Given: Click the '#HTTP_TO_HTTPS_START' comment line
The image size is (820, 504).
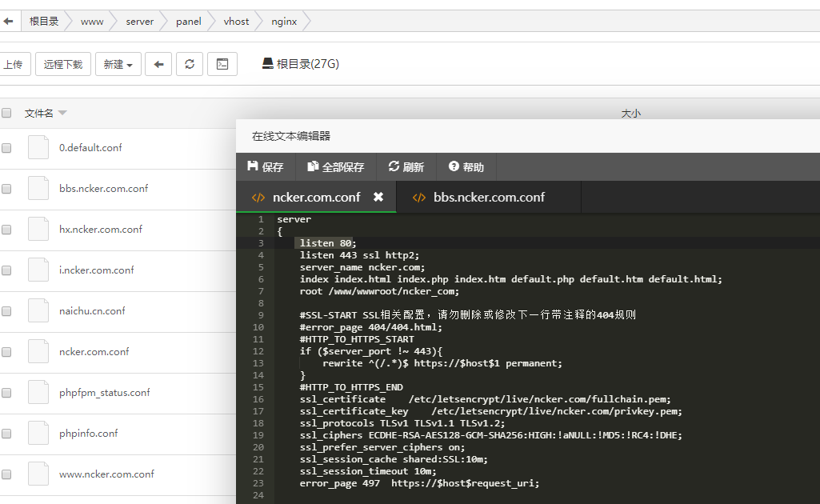Looking at the screenshot, I should pyautogui.click(x=357, y=339).
